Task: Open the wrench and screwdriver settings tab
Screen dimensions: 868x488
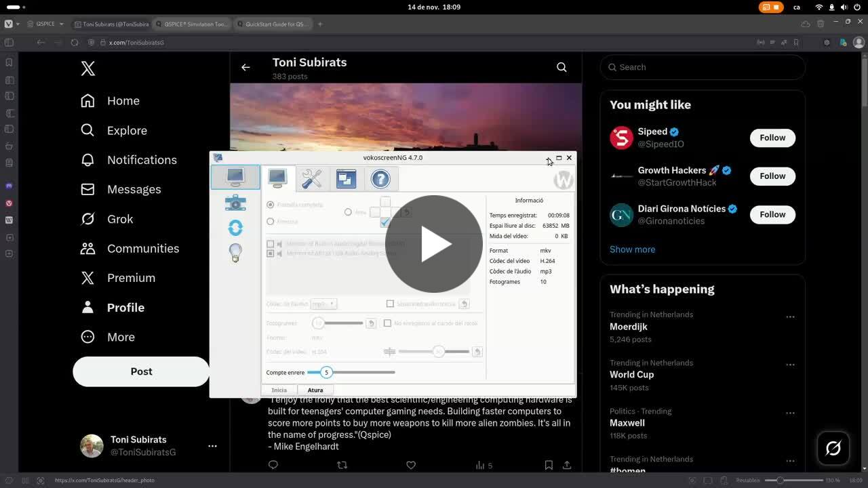Action: (311, 179)
